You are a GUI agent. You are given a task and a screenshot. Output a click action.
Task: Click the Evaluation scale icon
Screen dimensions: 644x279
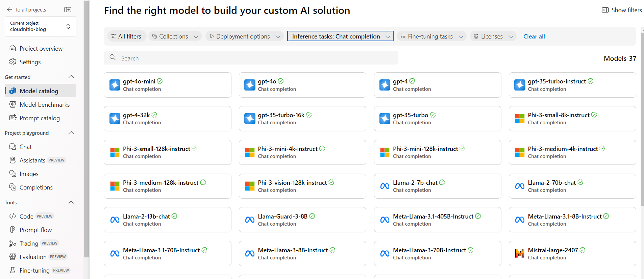click(x=13, y=257)
